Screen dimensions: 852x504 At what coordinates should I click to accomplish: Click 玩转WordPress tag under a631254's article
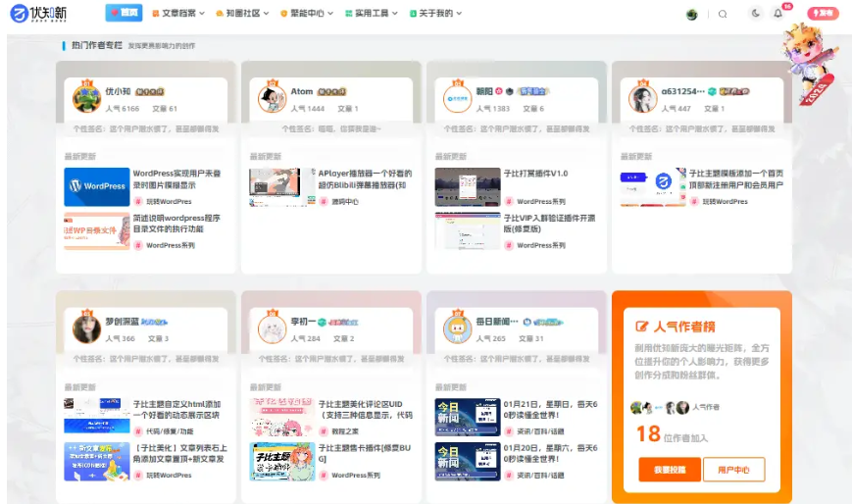point(725,202)
